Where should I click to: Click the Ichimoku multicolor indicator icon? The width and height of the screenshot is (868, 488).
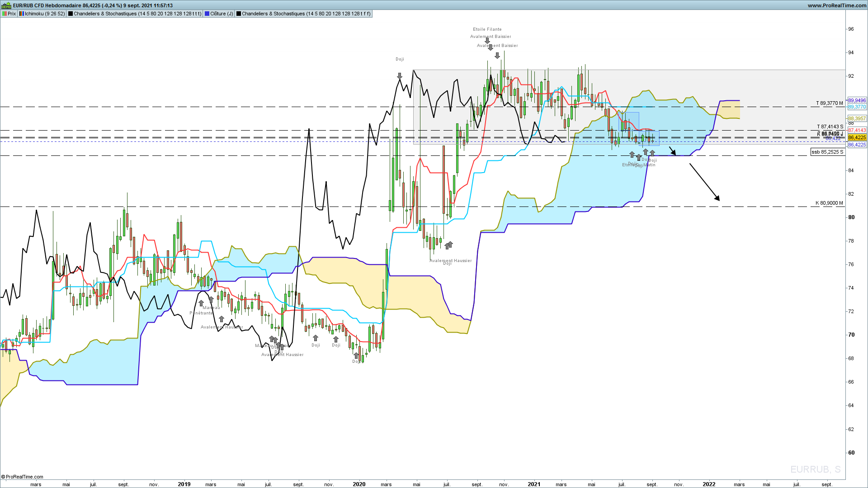pos(22,14)
